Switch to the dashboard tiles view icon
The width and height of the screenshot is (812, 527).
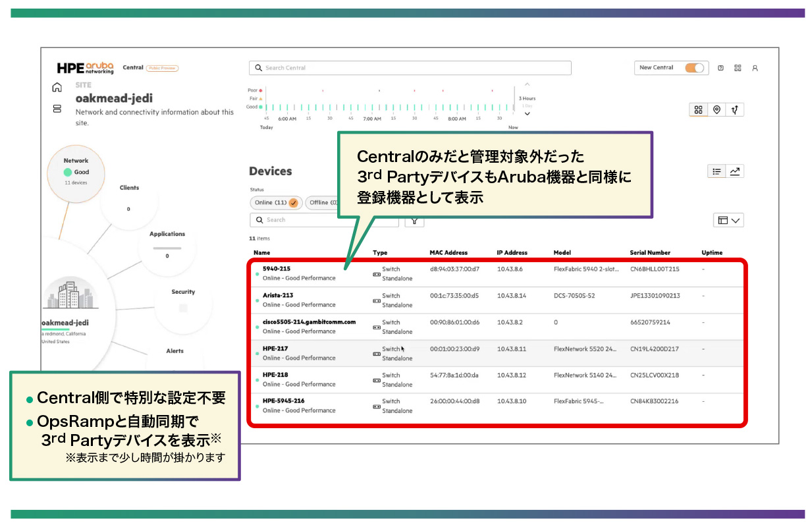699,110
